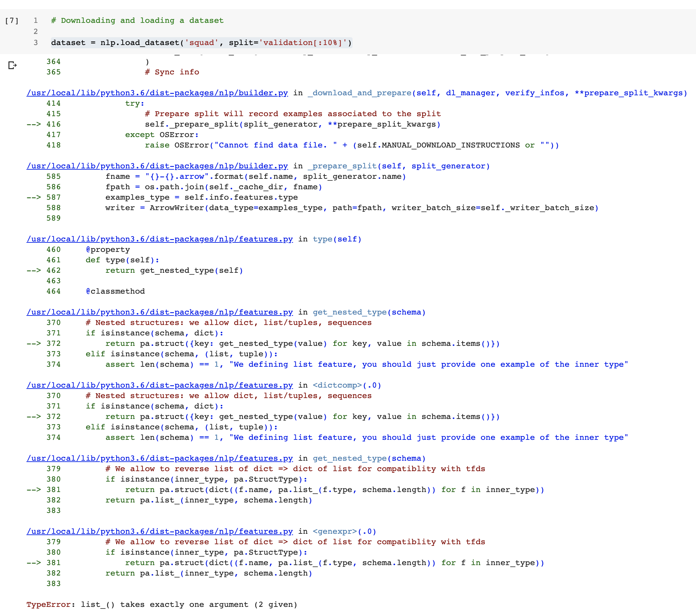Click traceback line 587 examples_type assignment

[x=201, y=197]
